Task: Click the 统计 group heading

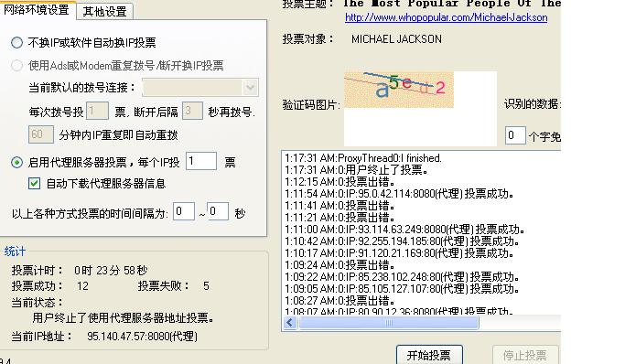Action: pos(15,252)
